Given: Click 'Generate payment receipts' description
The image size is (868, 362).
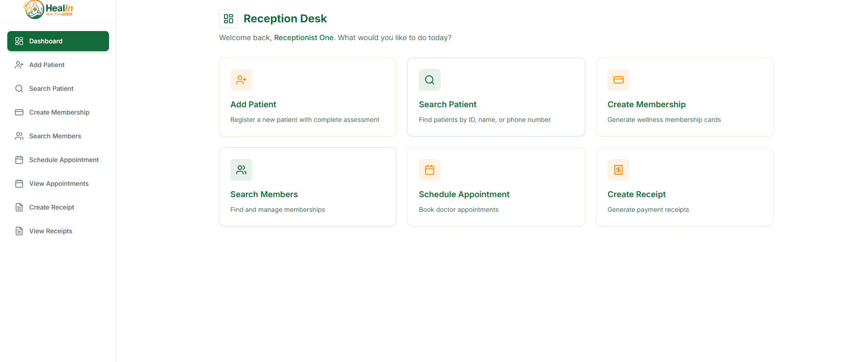Looking at the screenshot, I should coord(648,210).
